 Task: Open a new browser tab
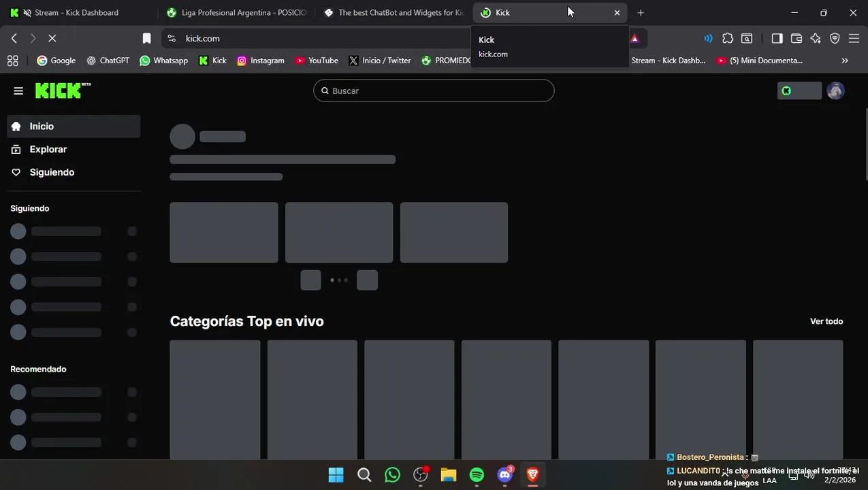pyautogui.click(x=640, y=12)
